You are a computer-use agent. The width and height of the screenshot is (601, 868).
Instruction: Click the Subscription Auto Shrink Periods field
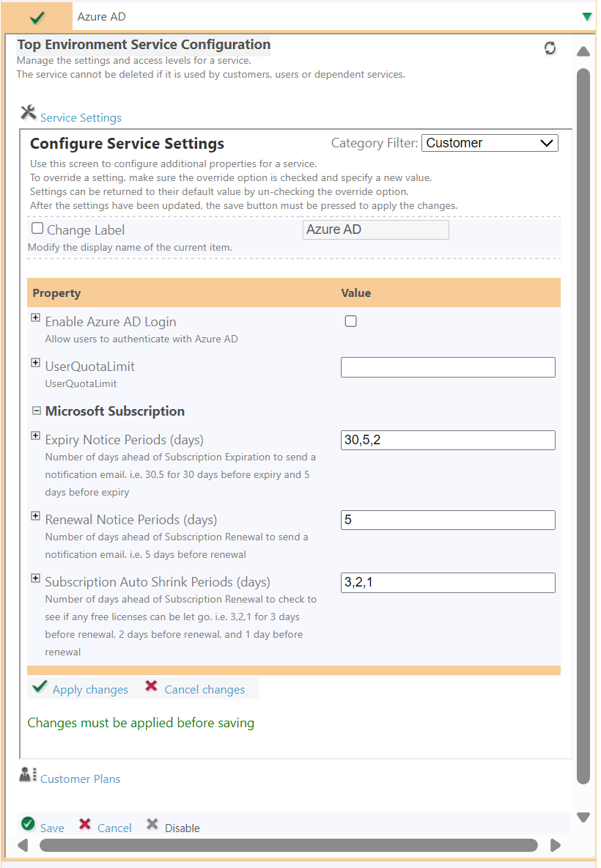tap(448, 582)
